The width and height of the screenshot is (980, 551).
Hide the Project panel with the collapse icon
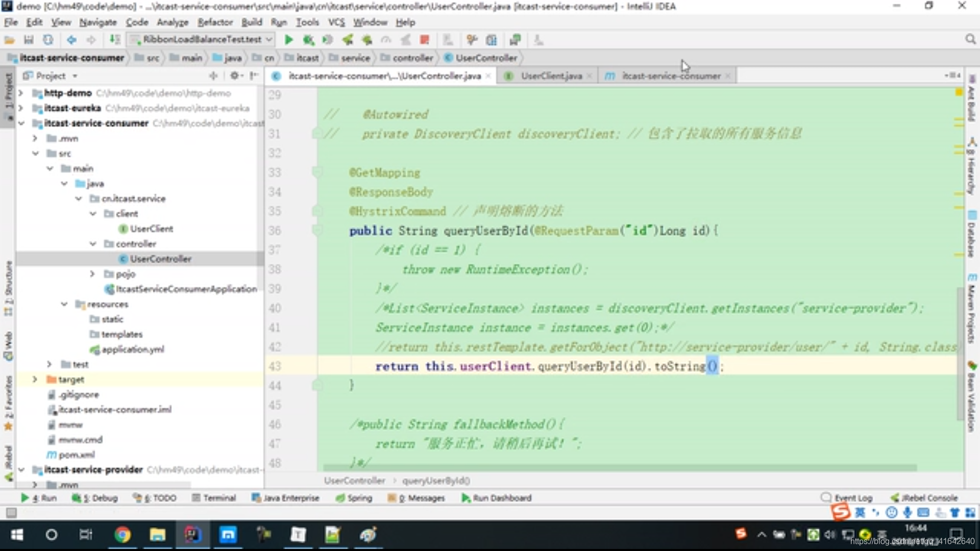click(x=254, y=76)
